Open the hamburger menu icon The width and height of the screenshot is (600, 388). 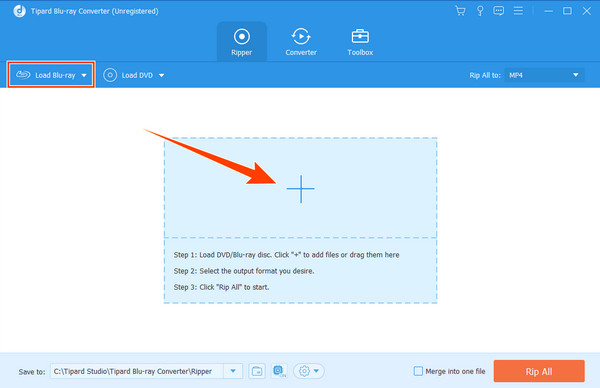[x=518, y=11]
